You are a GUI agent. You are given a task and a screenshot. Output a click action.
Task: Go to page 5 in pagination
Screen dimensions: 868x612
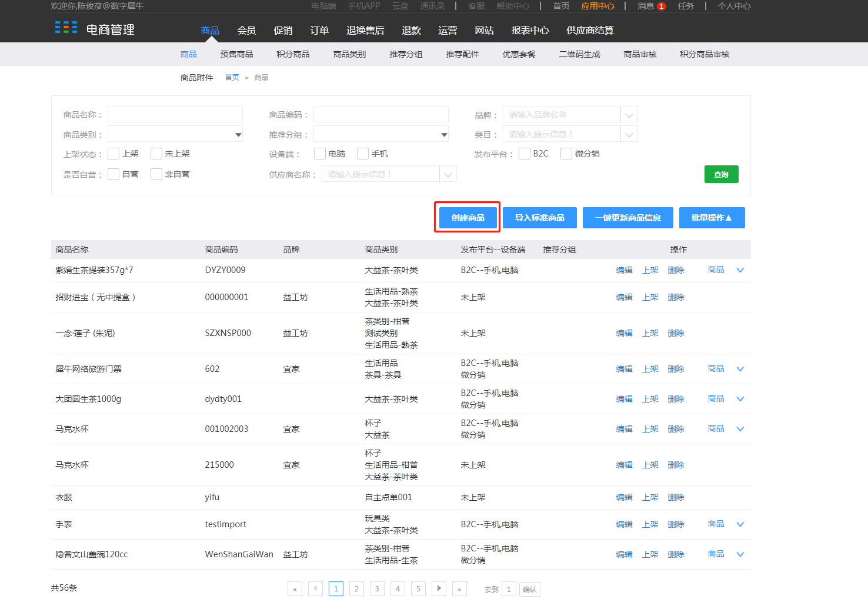[x=418, y=588]
